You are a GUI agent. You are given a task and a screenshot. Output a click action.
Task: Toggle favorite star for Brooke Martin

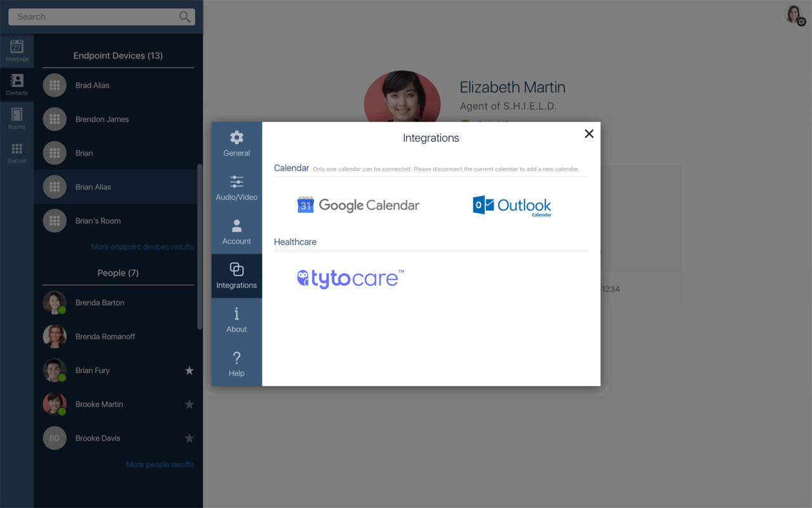point(189,404)
